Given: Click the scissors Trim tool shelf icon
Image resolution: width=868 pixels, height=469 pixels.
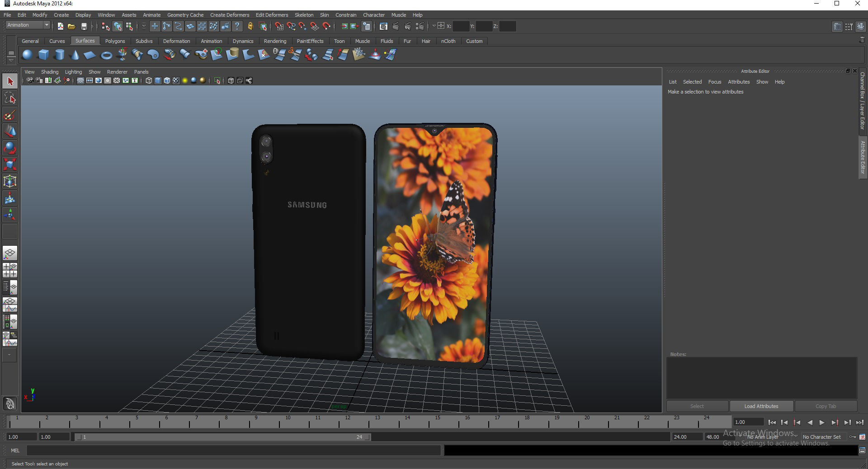Looking at the screenshot, I should 295,55.
